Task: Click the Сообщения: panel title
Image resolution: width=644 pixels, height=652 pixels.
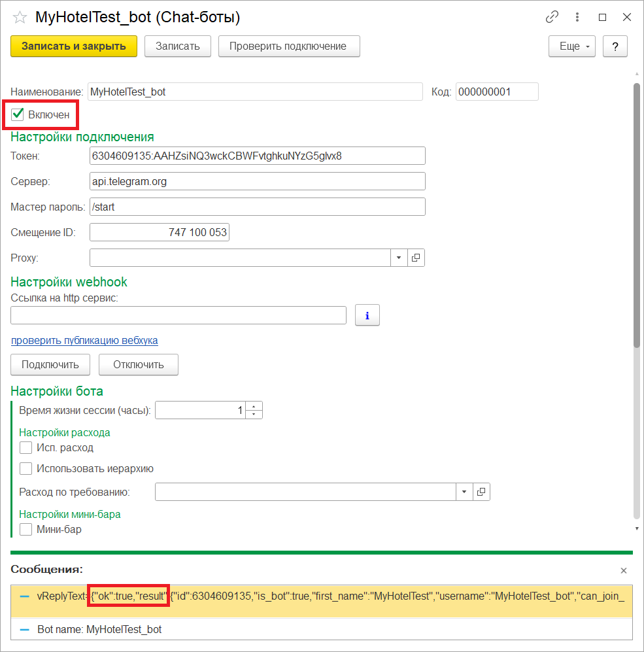Action: coord(46,569)
